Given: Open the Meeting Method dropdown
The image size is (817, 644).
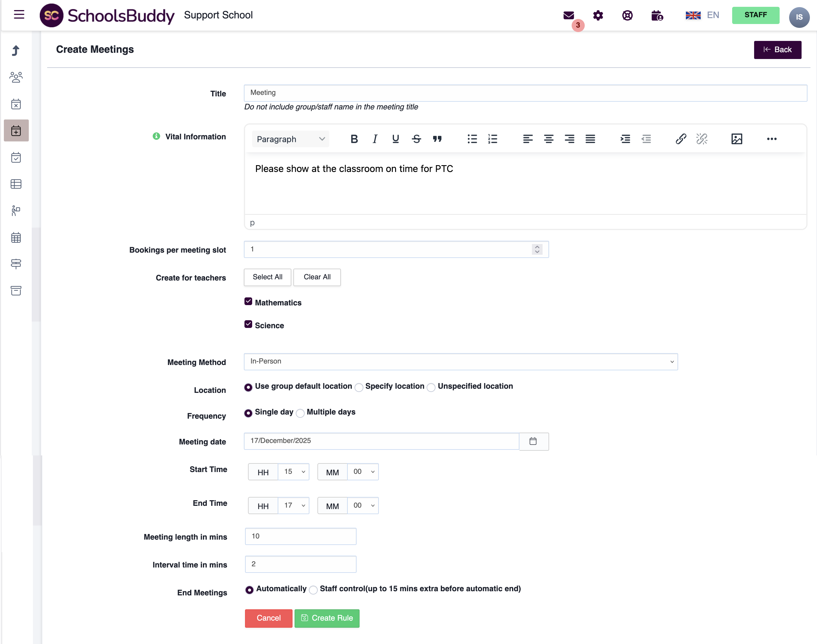Looking at the screenshot, I should point(460,362).
